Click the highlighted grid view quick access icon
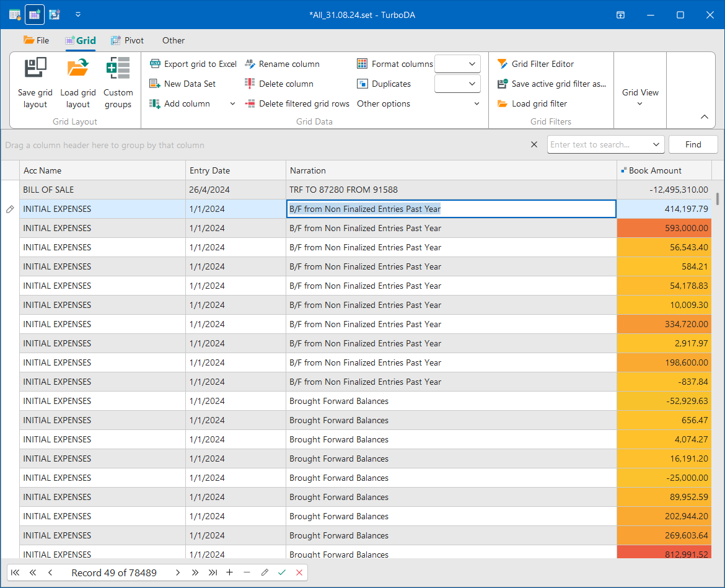The height and width of the screenshot is (588, 725). [35, 15]
